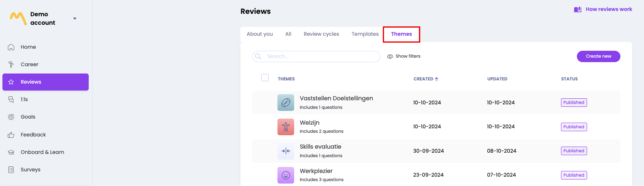Click the Werkplezier smiley theme icon
644x186 pixels.
click(x=286, y=175)
